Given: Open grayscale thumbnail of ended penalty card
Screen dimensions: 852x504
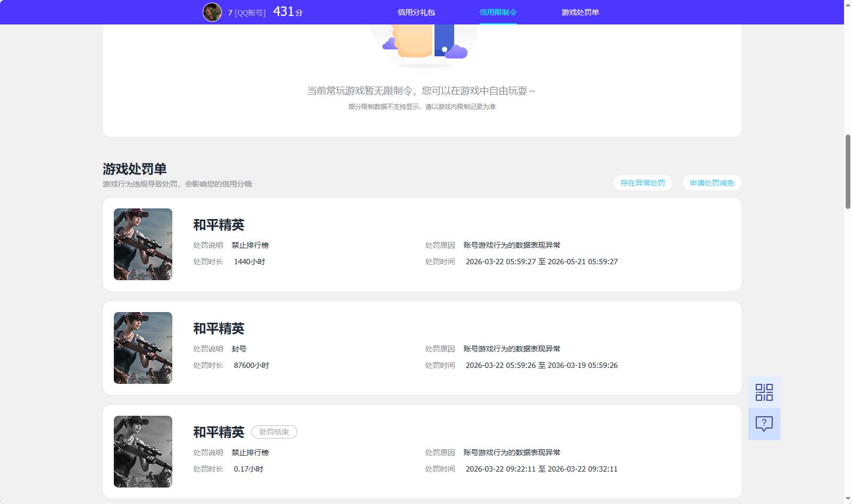Looking at the screenshot, I should (x=143, y=451).
